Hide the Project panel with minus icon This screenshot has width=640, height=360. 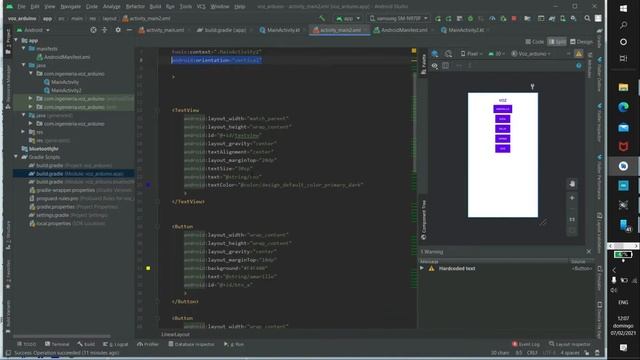(129, 30)
